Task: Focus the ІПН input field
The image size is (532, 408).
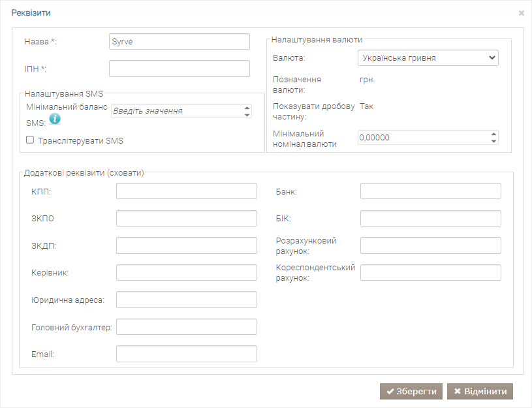Action: click(179, 69)
